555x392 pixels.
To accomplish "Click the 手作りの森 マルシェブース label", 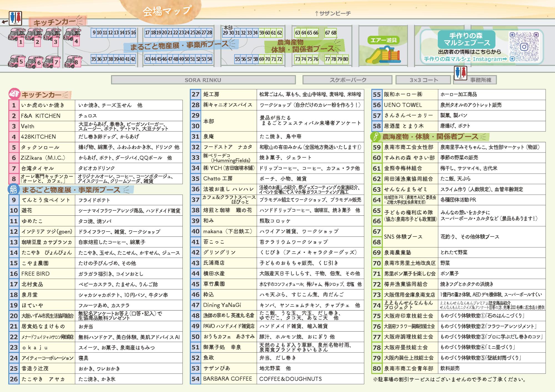I will [x=466, y=39].
